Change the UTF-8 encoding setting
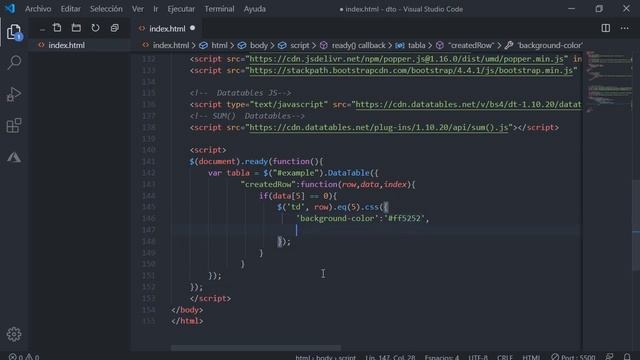 [x=478, y=357]
